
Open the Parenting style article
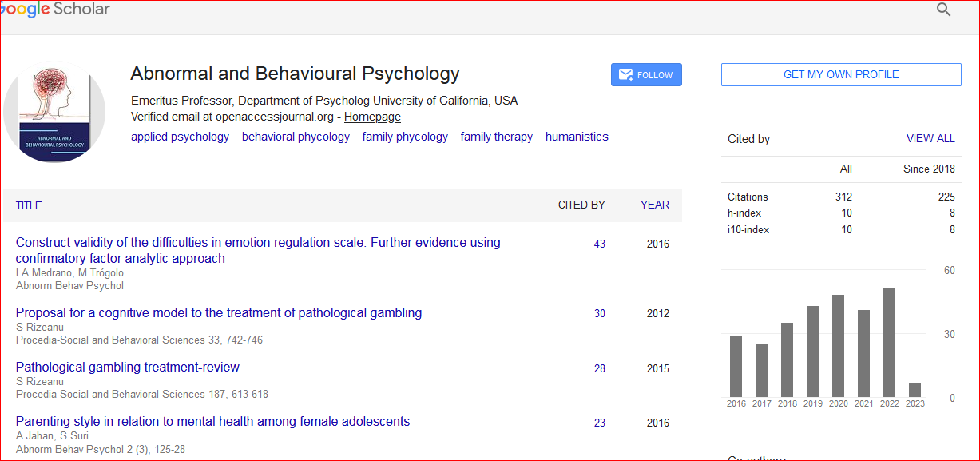coord(212,421)
